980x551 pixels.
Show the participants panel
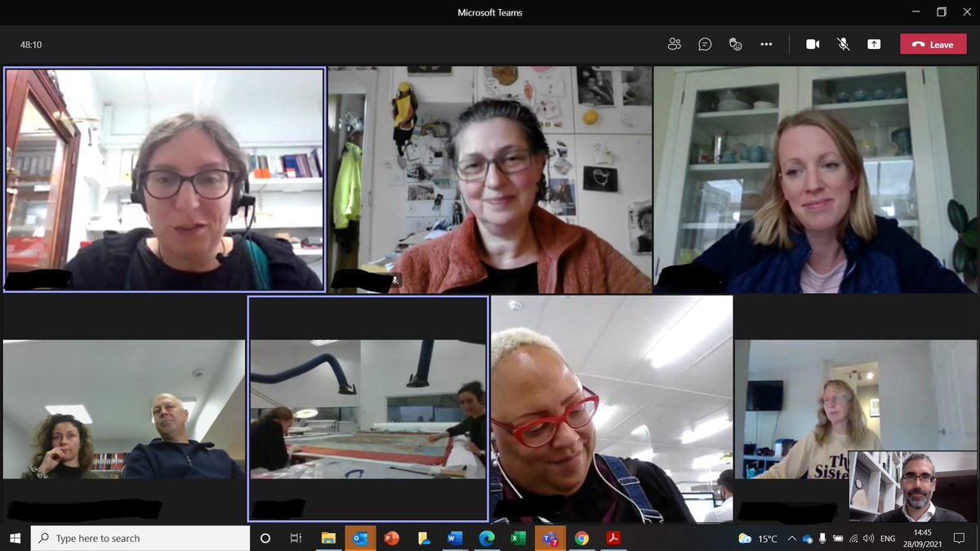click(674, 44)
